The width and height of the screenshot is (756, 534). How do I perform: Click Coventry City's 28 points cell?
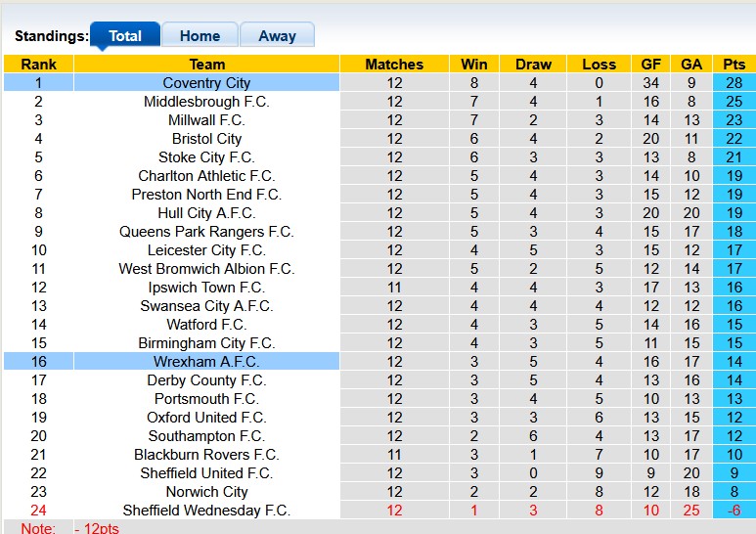(x=734, y=83)
